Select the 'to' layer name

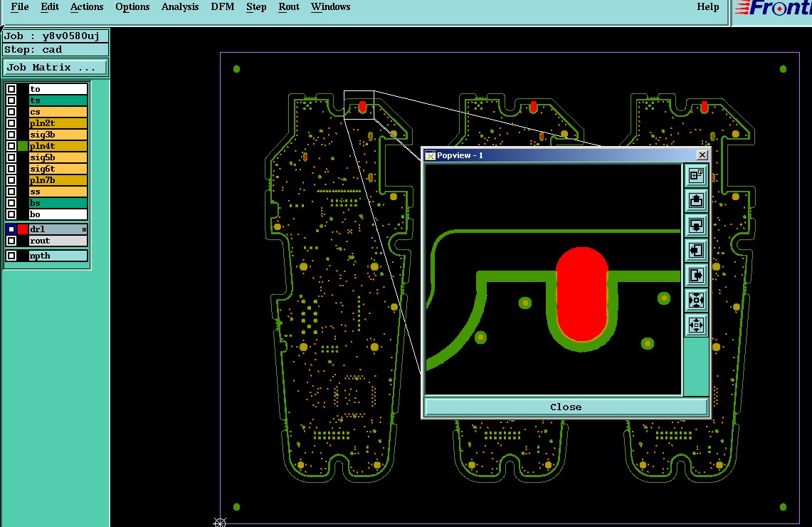(x=58, y=88)
